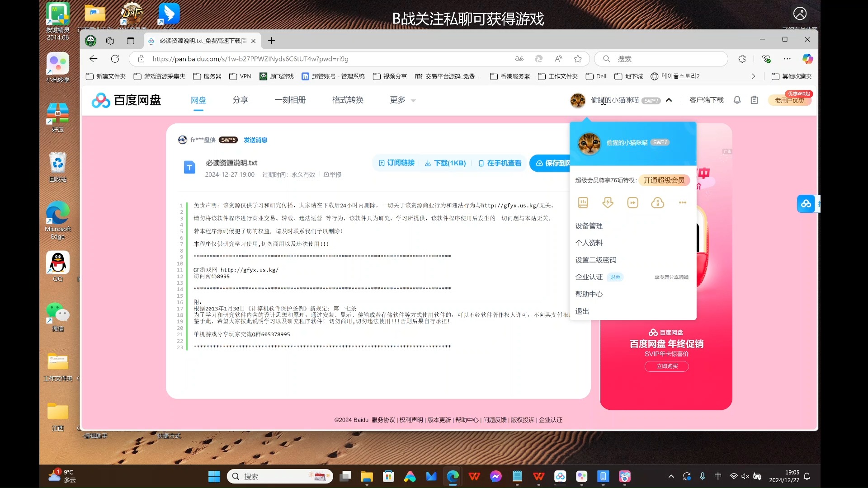
Task: Collapse the account panel via the up chevron
Action: tap(669, 100)
